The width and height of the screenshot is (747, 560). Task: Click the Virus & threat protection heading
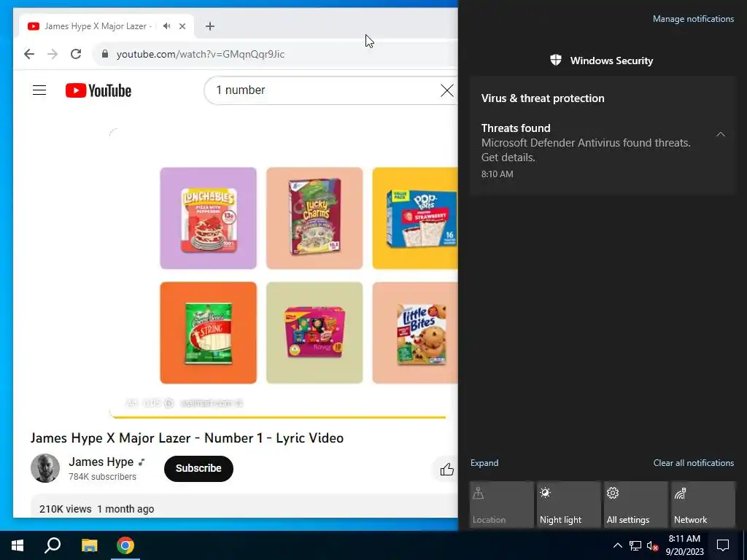(543, 98)
